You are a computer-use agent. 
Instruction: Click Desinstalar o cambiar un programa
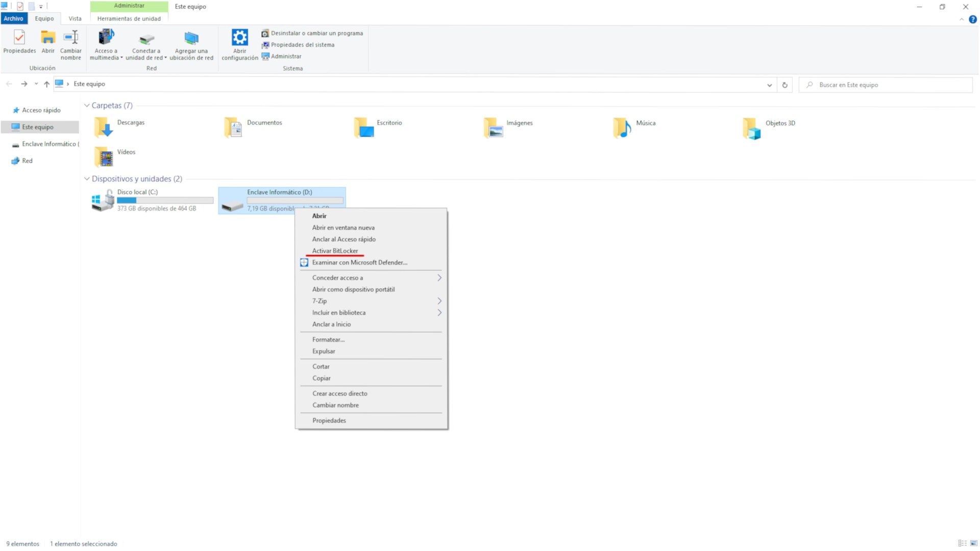click(316, 33)
